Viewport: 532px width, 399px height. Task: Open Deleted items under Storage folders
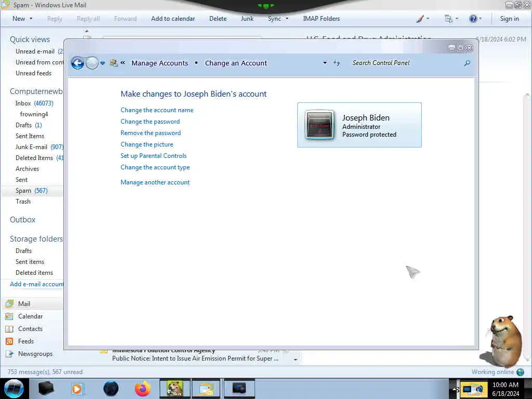click(x=34, y=272)
